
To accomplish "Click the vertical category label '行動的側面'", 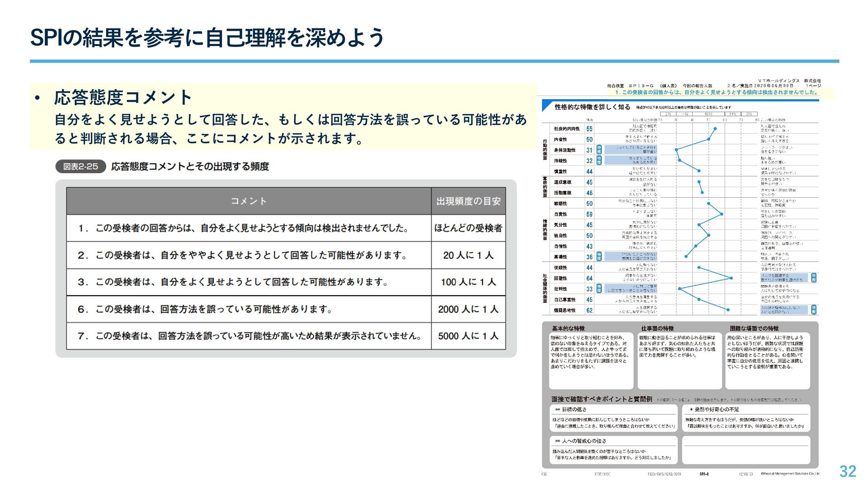I will pyautogui.click(x=545, y=150).
